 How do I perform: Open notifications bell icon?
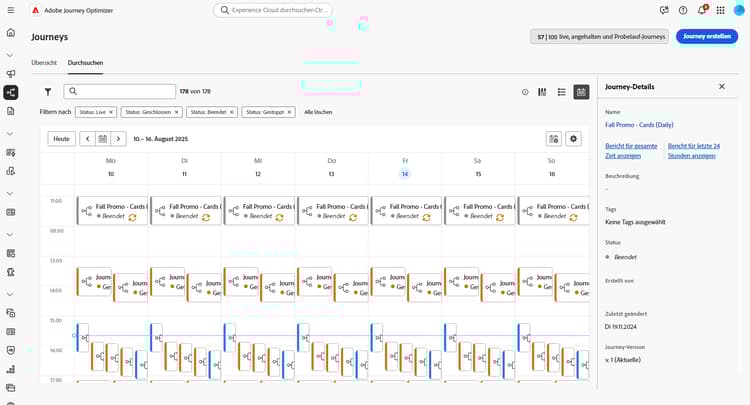click(702, 10)
